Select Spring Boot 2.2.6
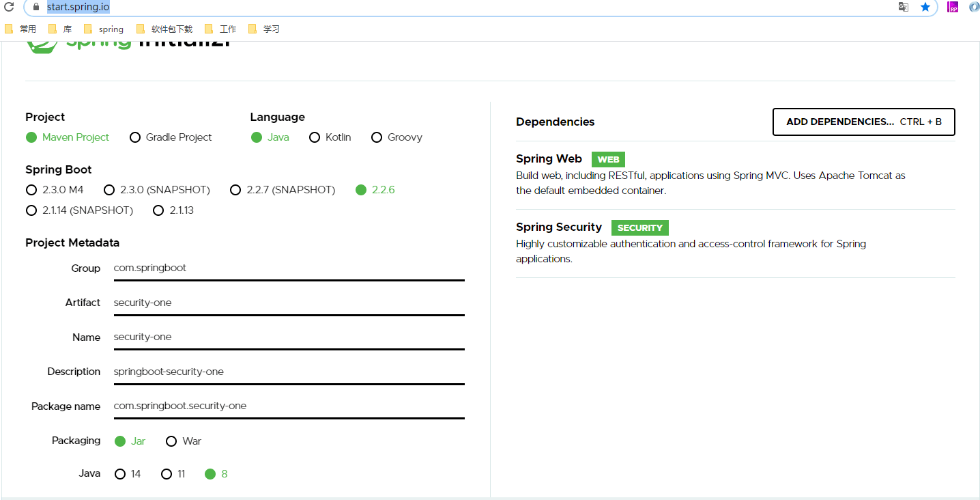This screenshot has height=500, width=980. pyautogui.click(x=375, y=190)
